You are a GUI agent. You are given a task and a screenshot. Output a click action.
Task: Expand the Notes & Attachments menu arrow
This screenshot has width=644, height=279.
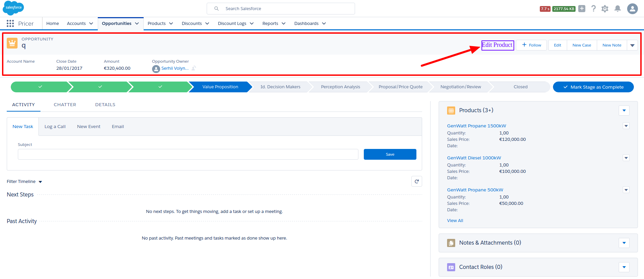pos(624,243)
